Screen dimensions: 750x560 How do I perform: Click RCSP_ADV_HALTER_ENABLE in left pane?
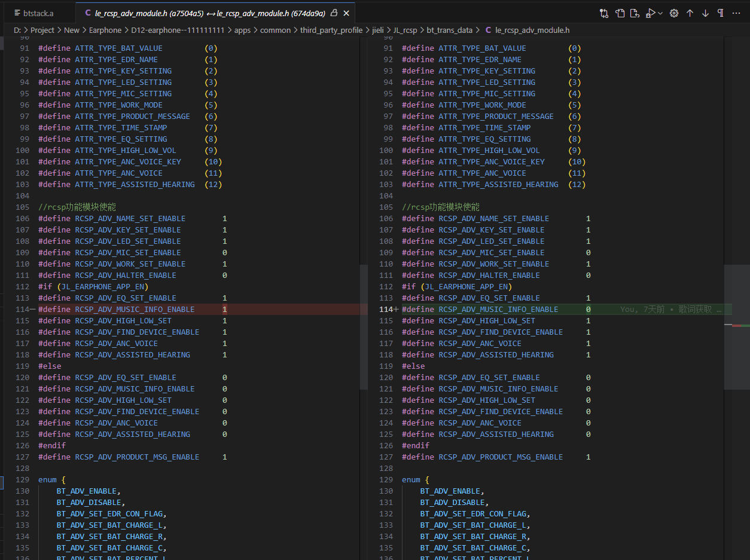(x=126, y=276)
